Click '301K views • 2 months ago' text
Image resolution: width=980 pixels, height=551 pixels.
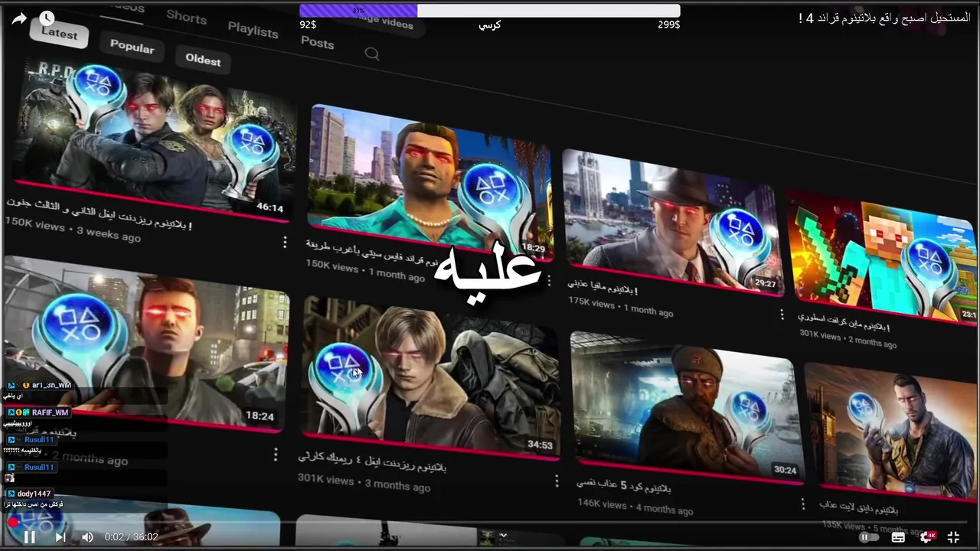847,337
